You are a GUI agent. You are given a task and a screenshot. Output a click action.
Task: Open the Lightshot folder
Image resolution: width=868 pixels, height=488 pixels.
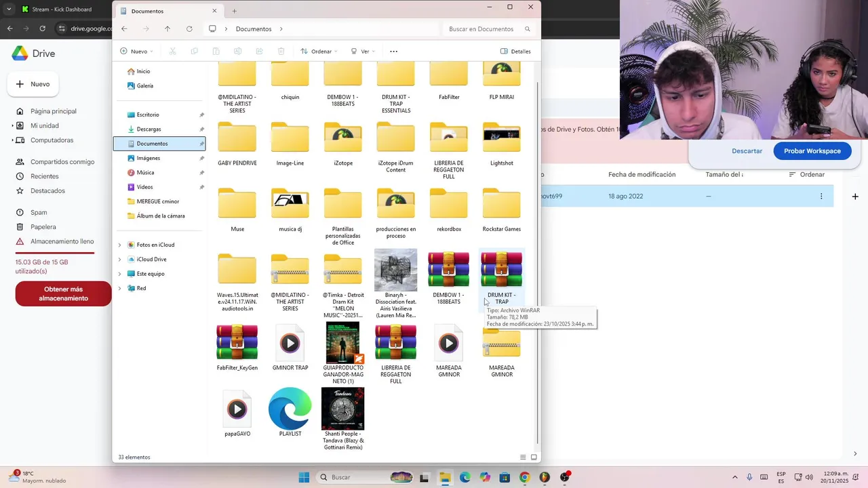coord(502,138)
